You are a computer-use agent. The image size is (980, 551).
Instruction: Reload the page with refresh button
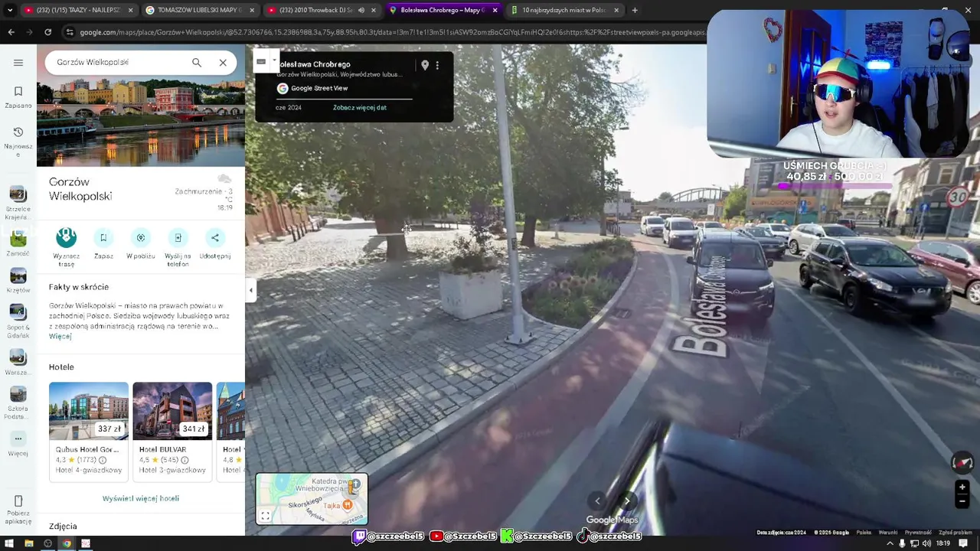(x=47, y=32)
